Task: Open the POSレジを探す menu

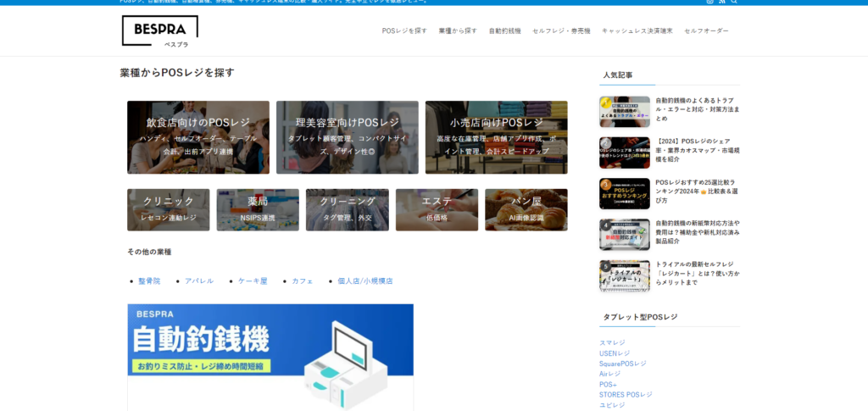Action: click(x=404, y=31)
